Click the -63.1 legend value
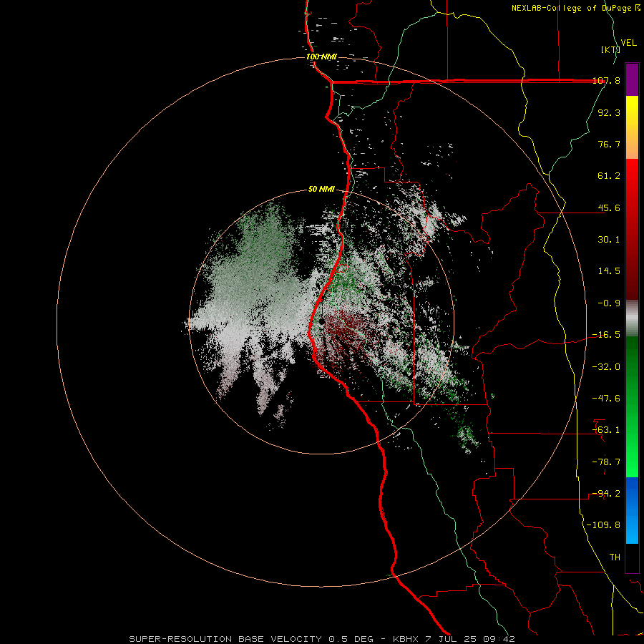The height and width of the screenshot is (644, 644). [607, 430]
